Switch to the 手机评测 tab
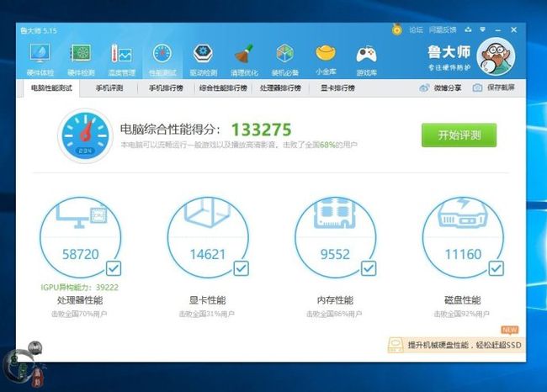This screenshot has width=547, height=392. (109, 87)
